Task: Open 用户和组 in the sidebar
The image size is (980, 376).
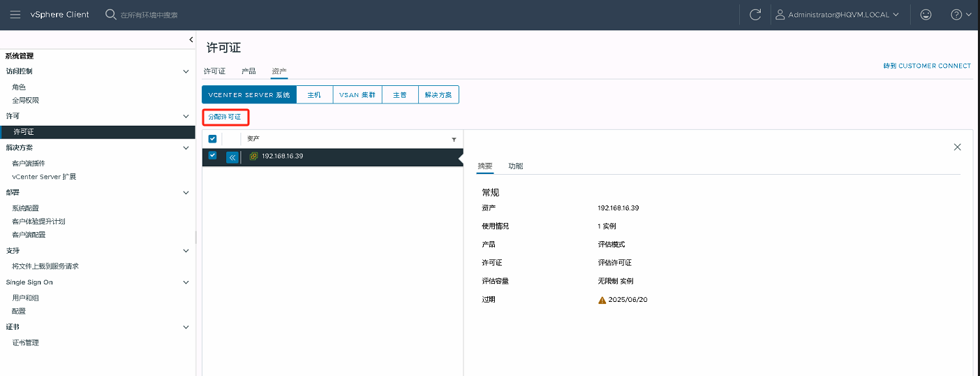Action: [x=25, y=298]
